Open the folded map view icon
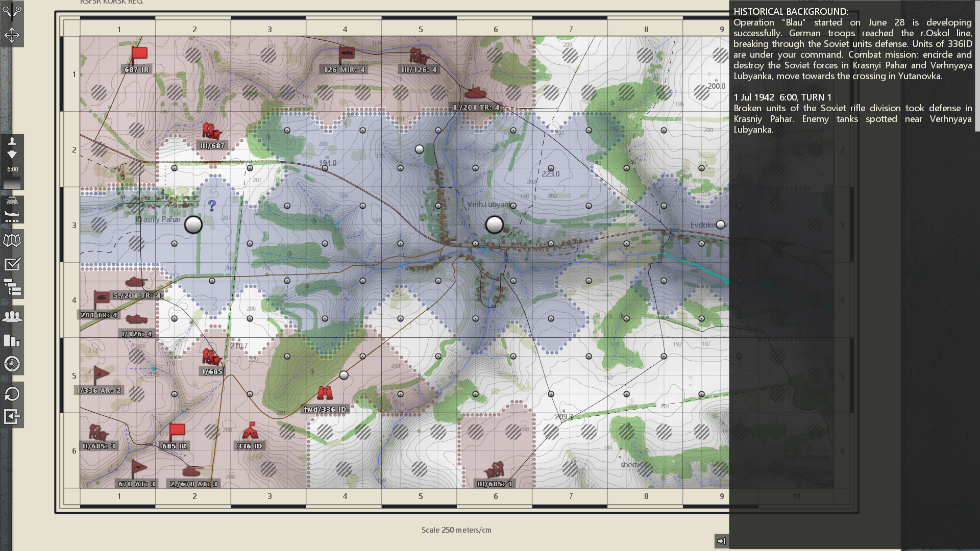980x551 pixels. click(x=12, y=240)
